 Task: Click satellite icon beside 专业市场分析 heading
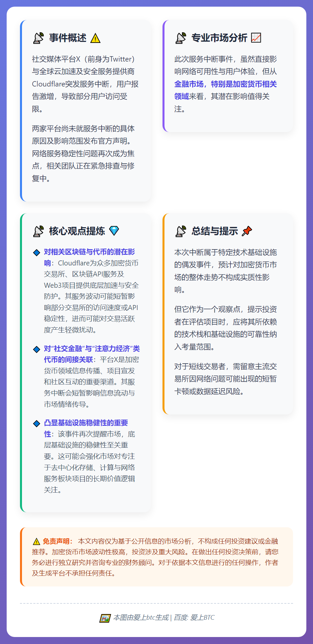point(181,38)
